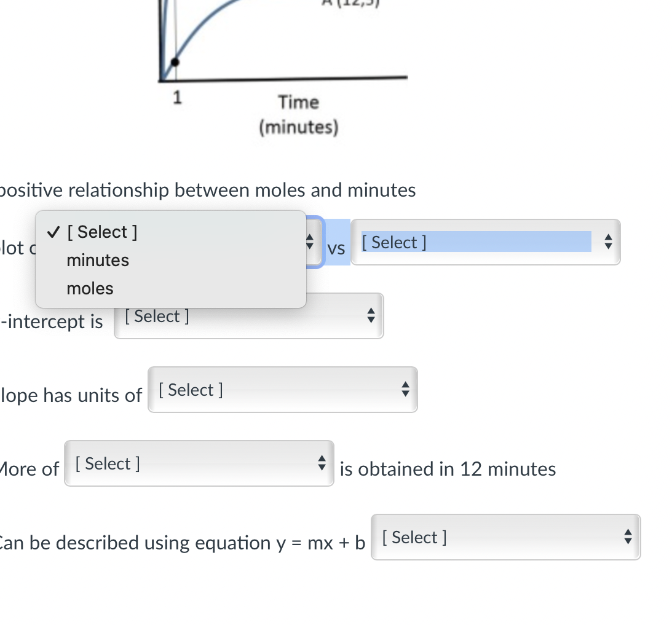
Task: Open the dropdown after "vs"
Action: point(480,242)
